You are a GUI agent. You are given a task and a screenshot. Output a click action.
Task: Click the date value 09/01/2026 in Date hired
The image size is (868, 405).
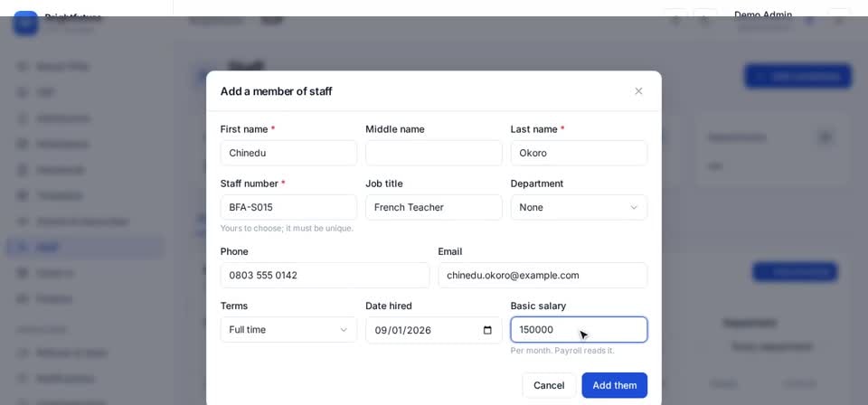[402, 330]
